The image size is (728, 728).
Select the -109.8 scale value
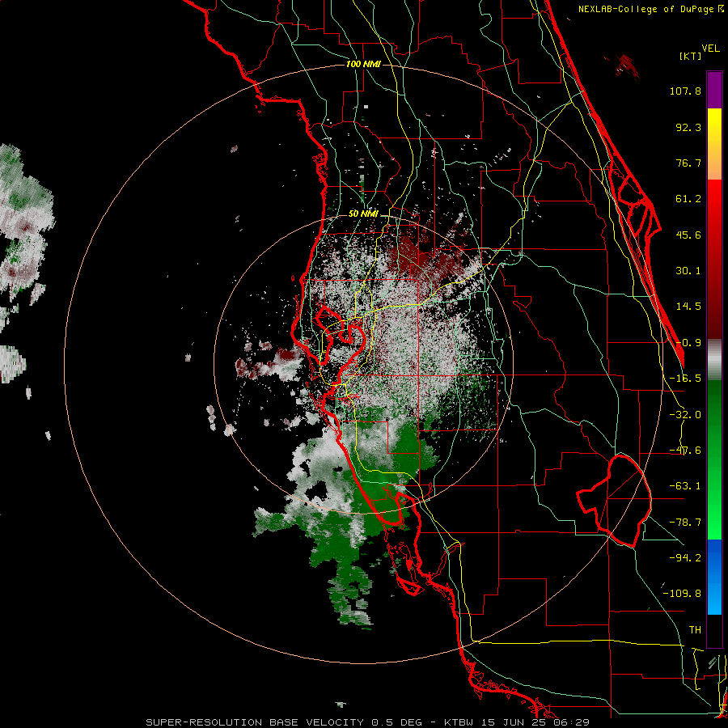point(682,594)
